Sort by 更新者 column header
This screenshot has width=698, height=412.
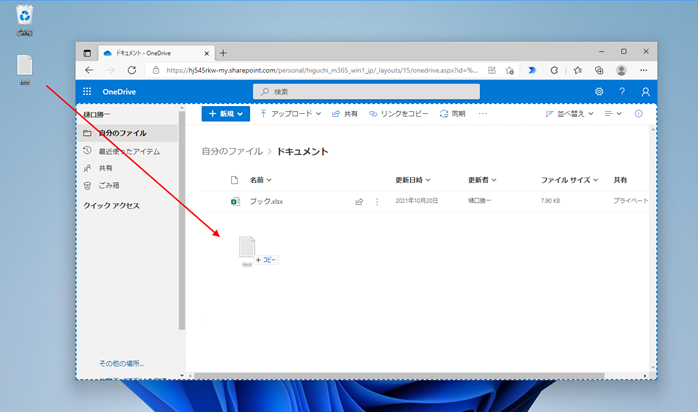pyautogui.click(x=482, y=180)
